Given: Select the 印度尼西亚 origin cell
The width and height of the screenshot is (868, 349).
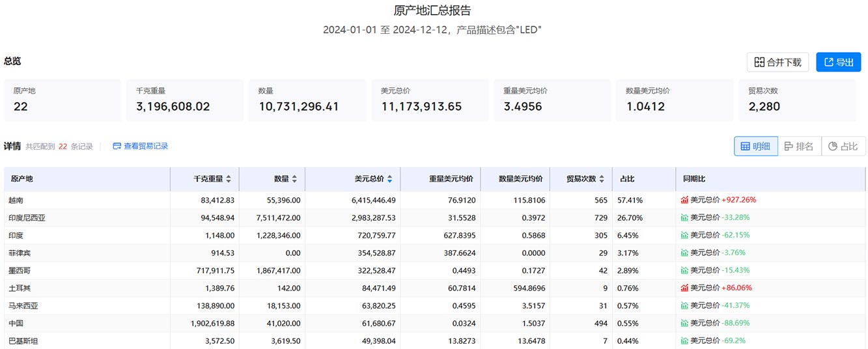Looking at the screenshot, I should [x=87, y=217].
